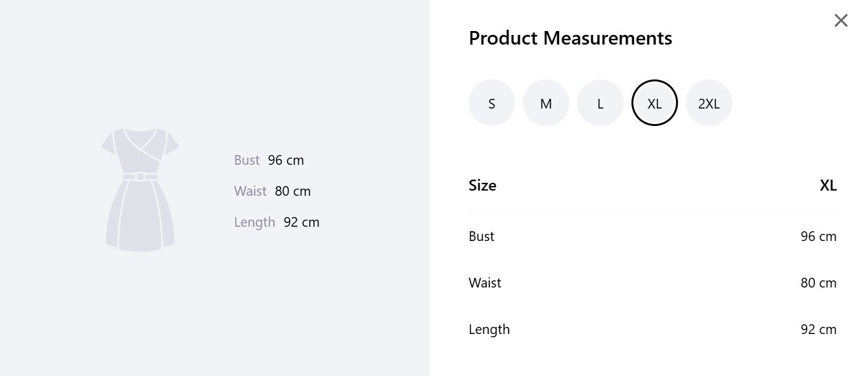Click the Size header in the table

[x=482, y=185]
